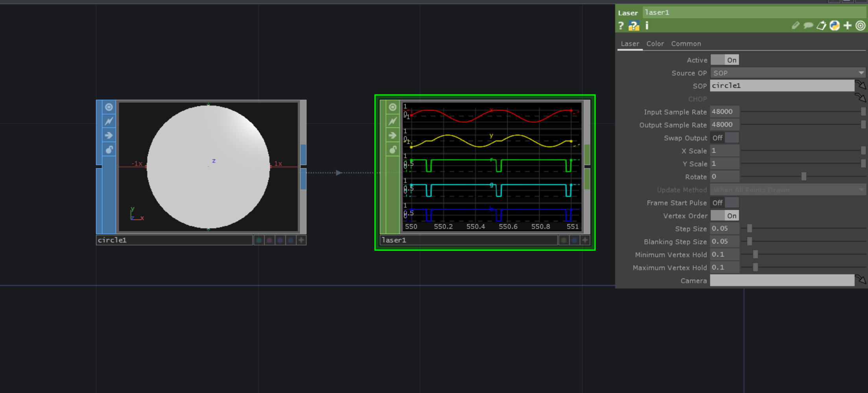Click the Python logo icon on right
This screenshot has height=393, width=868.
835,26
